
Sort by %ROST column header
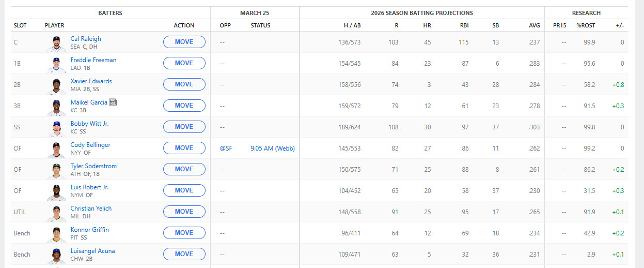(586, 25)
